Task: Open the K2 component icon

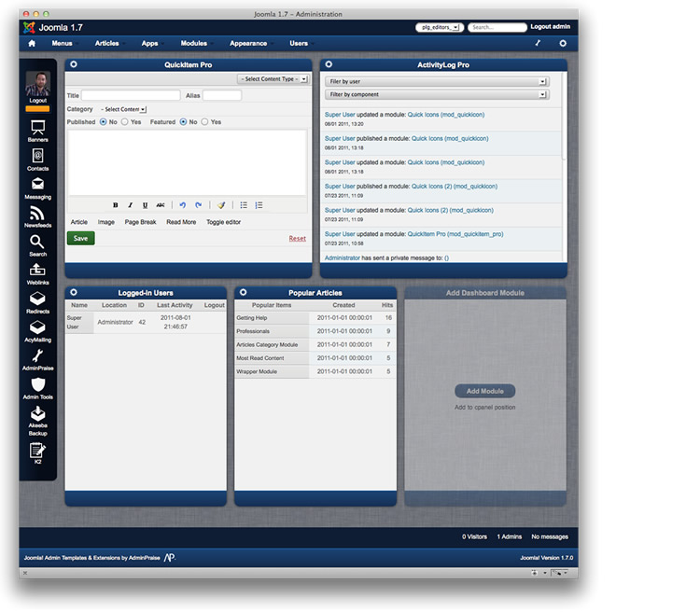Action: point(37,452)
